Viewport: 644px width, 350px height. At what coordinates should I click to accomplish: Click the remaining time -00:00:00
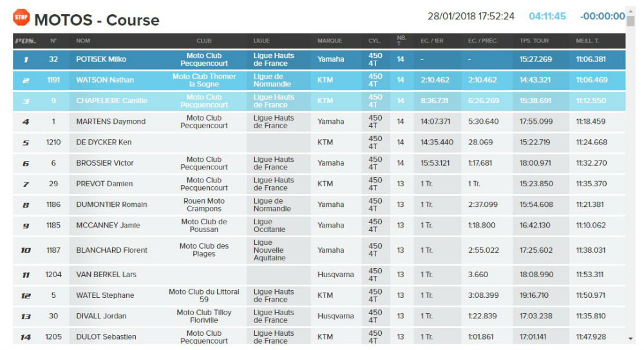(x=602, y=17)
